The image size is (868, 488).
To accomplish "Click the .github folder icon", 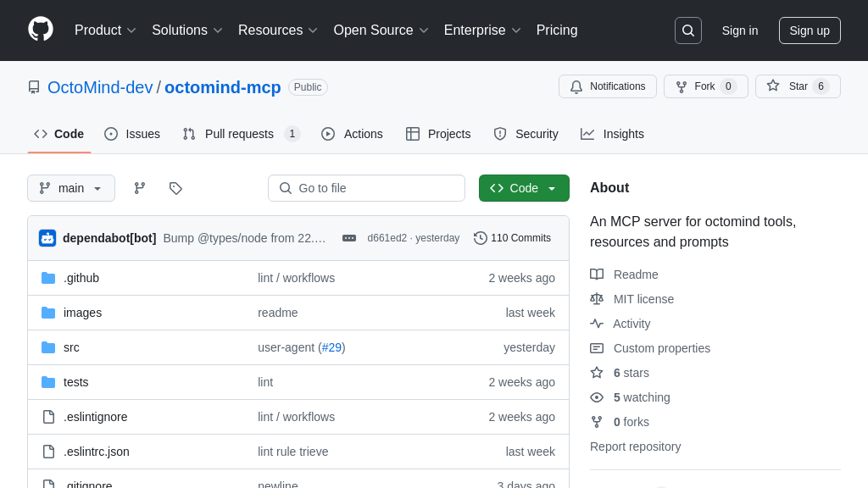I will pos(48,278).
